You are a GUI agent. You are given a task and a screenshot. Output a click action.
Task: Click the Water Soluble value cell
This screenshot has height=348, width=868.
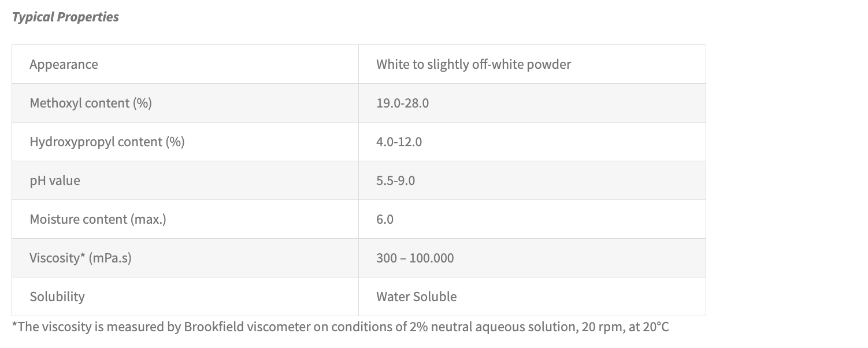(x=416, y=297)
